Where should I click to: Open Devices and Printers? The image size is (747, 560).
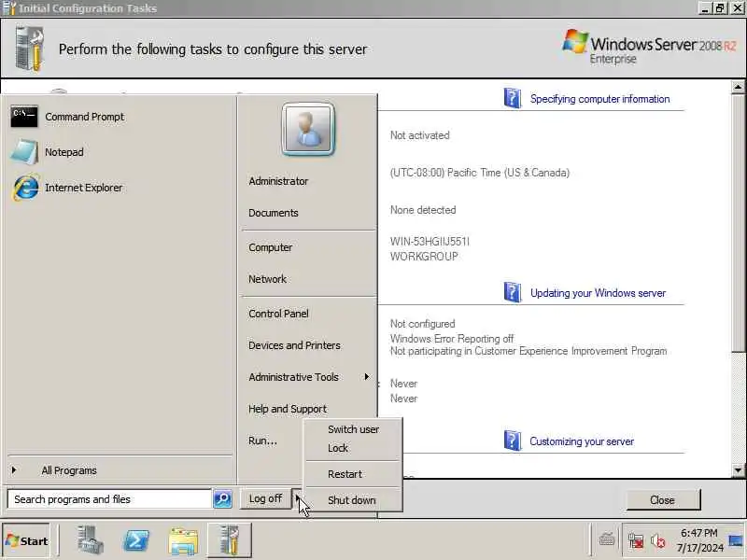(x=294, y=345)
